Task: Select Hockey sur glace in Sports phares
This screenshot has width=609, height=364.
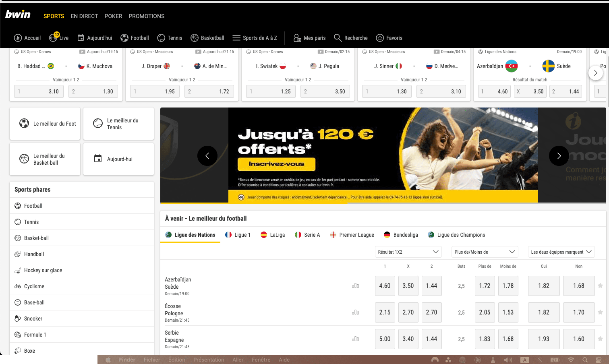Action: 82,270
